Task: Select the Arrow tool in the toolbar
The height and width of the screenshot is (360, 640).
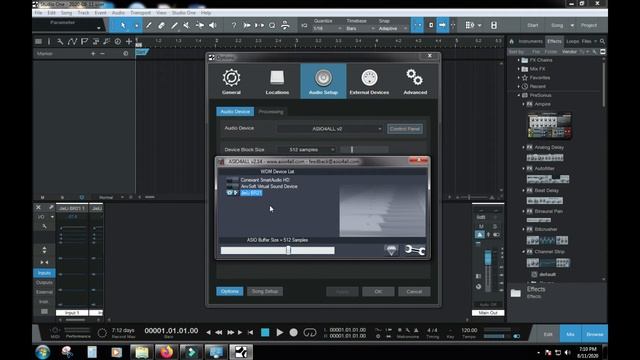Action: pos(123,25)
